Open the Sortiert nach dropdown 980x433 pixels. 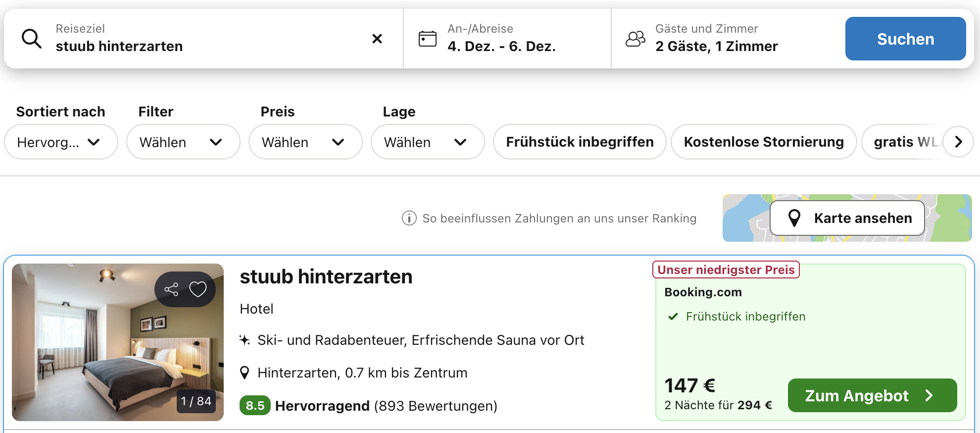coord(61,142)
